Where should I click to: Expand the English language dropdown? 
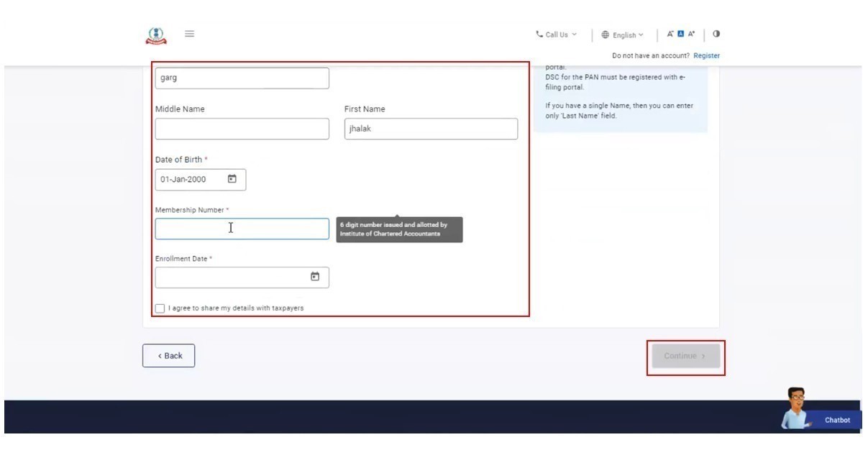pyautogui.click(x=623, y=35)
